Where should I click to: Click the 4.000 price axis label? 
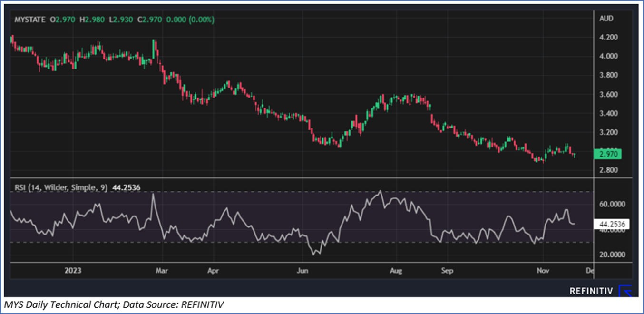coord(609,56)
